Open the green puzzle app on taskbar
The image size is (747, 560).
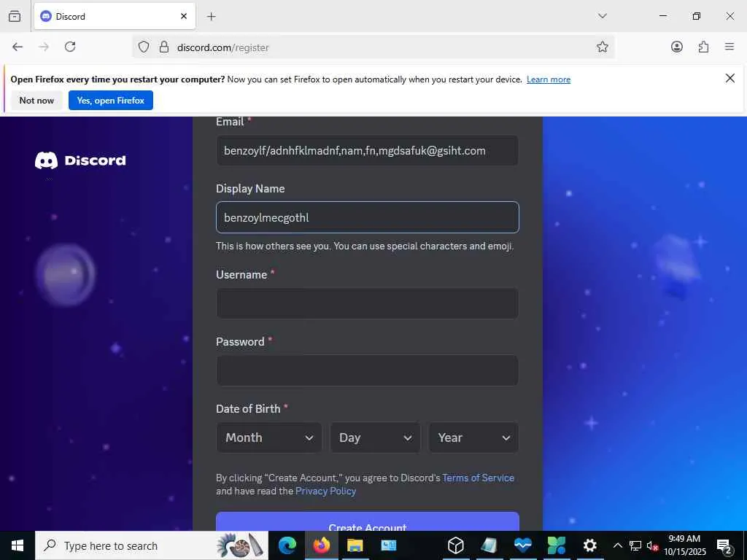point(556,545)
